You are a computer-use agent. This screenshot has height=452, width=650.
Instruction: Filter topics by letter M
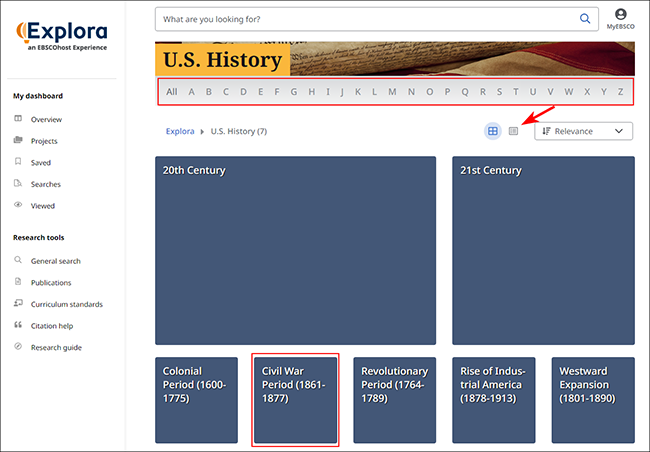(x=392, y=92)
